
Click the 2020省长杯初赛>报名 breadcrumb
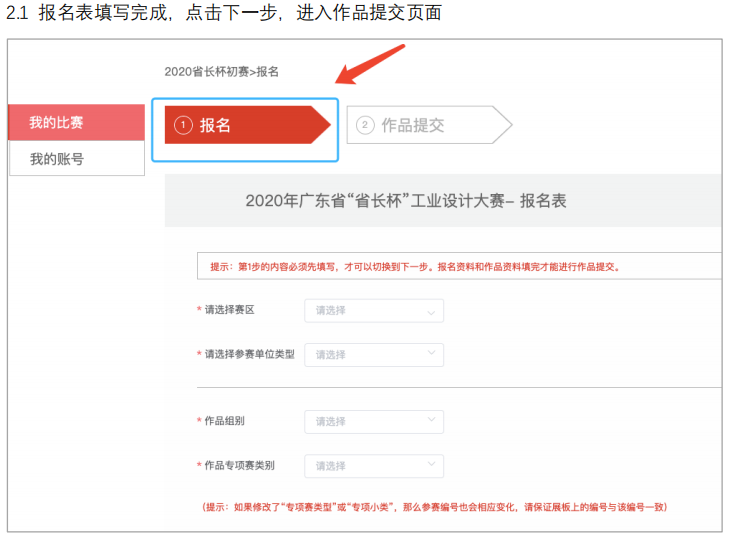pyautogui.click(x=222, y=72)
